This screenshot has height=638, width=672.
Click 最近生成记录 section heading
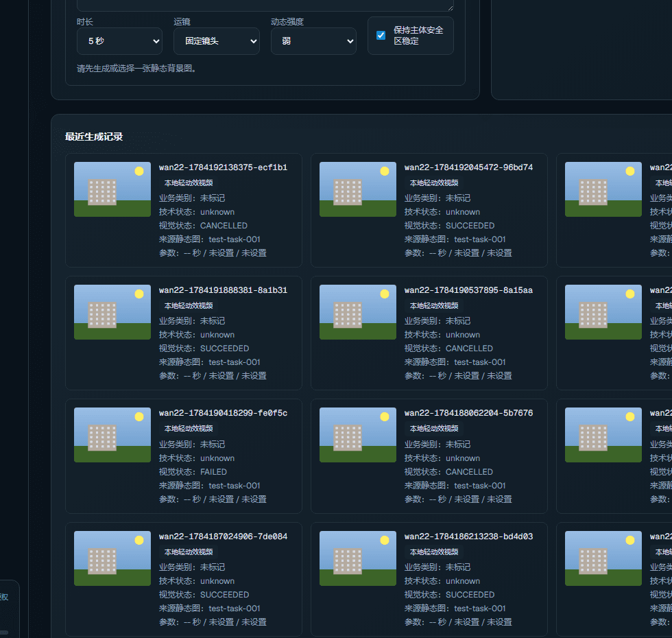click(x=94, y=137)
